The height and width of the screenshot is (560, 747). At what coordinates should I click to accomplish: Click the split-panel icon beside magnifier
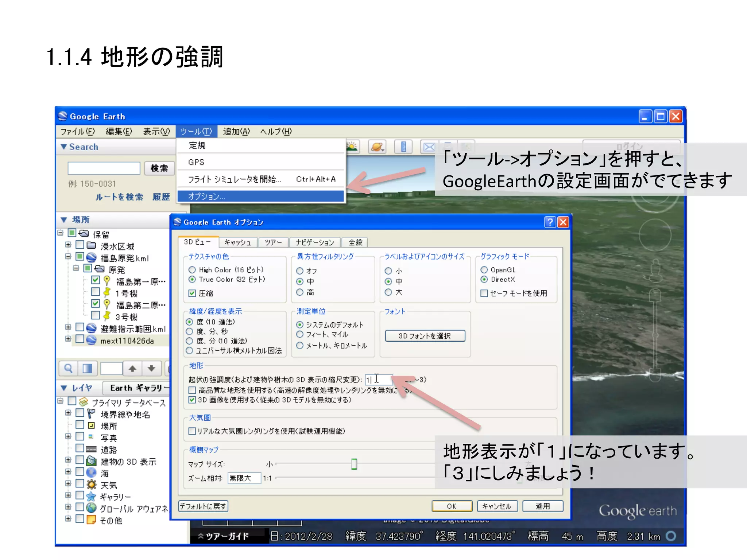click(87, 368)
